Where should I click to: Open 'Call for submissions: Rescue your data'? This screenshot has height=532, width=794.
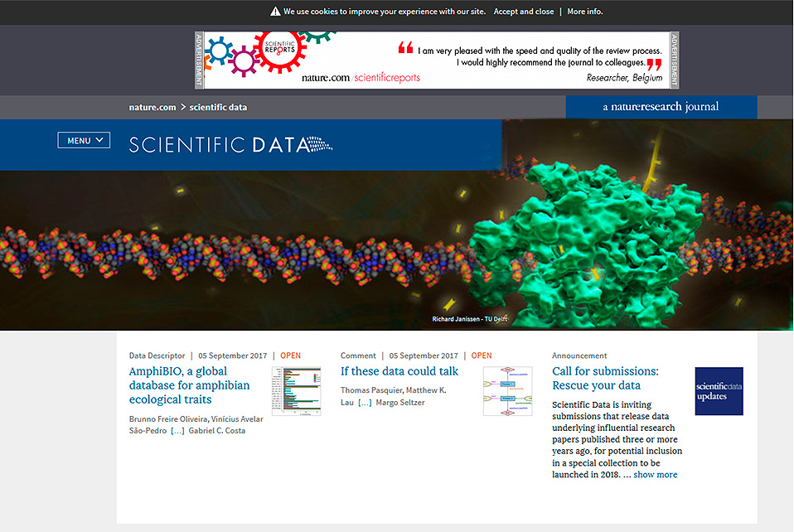point(605,378)
